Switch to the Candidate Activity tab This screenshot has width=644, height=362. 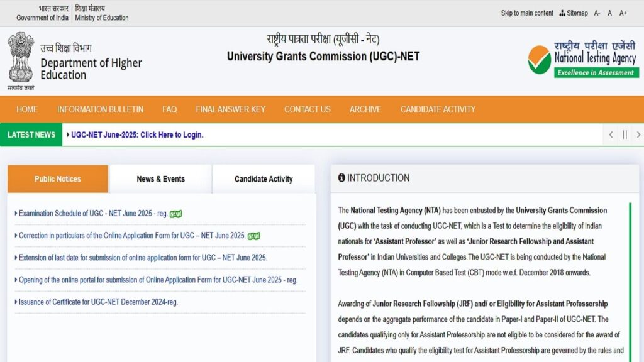coord(264,179)
